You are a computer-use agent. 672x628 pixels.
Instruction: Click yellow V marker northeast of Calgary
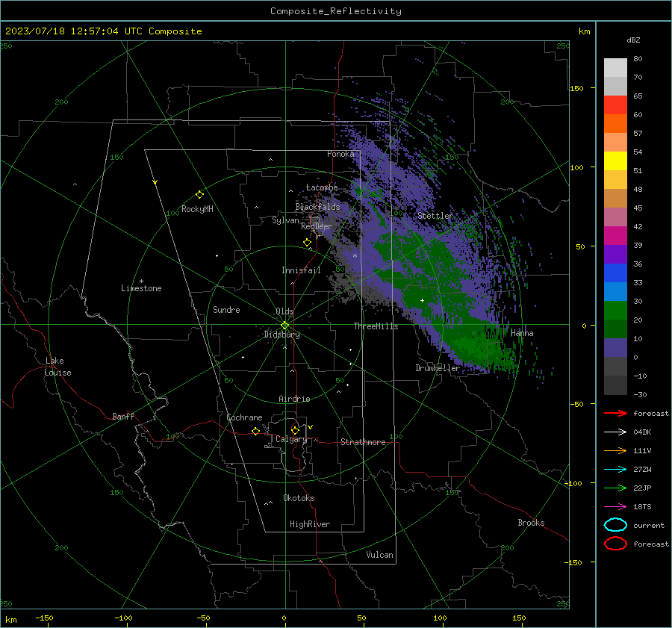pos(311,427)
